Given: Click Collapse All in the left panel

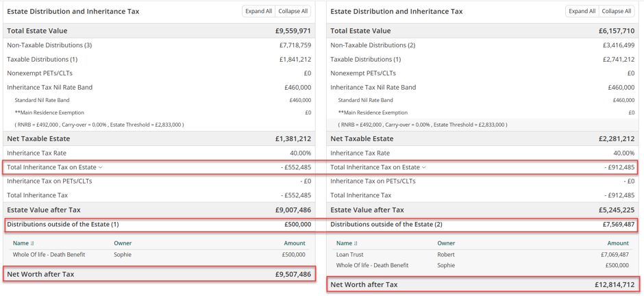Looking at the screenshot, I should (293, 12).
